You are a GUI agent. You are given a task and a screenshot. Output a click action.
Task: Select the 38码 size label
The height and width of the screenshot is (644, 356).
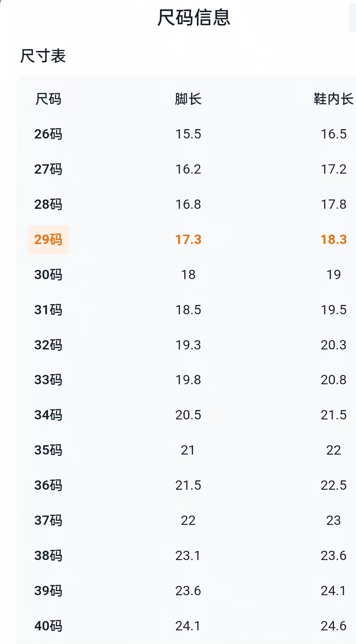[48, 556]
